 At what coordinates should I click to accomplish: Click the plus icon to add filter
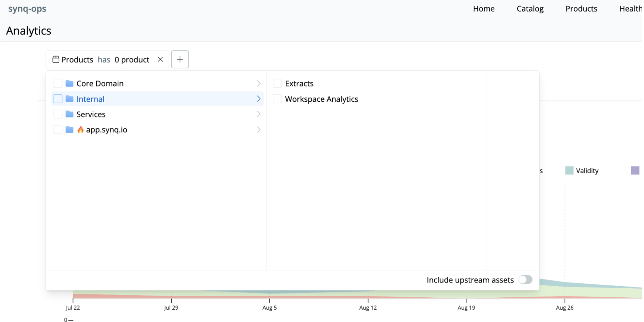pos(180,59)
